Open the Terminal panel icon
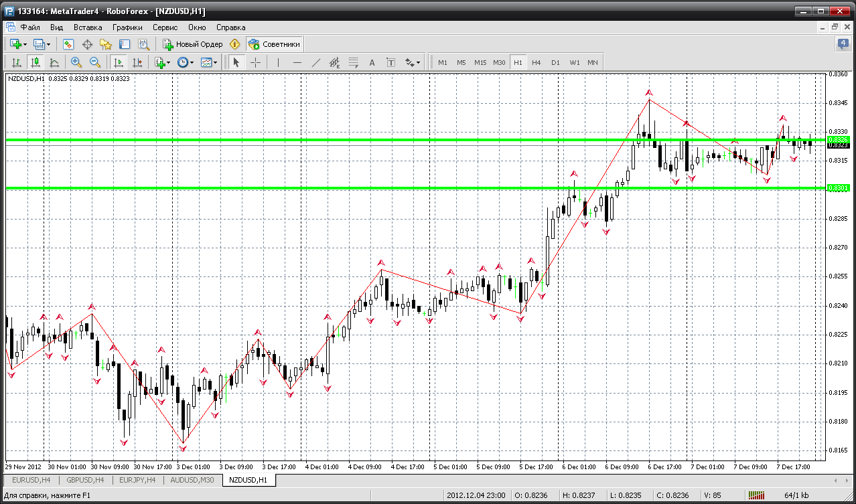856x504 pixels. pos(125,44)
